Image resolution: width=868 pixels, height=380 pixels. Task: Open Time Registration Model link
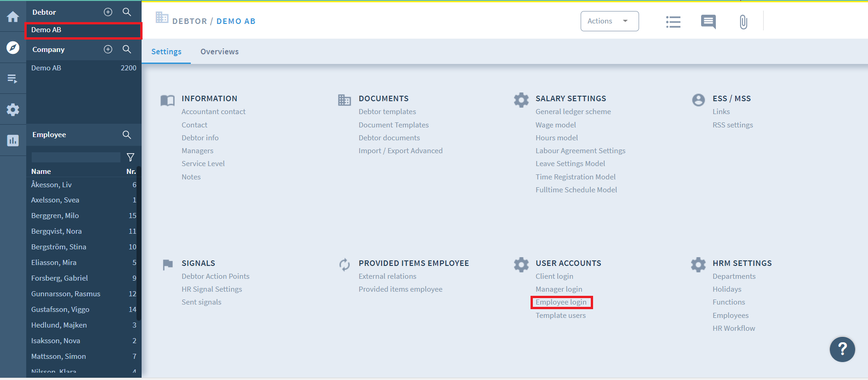(575, 177)
